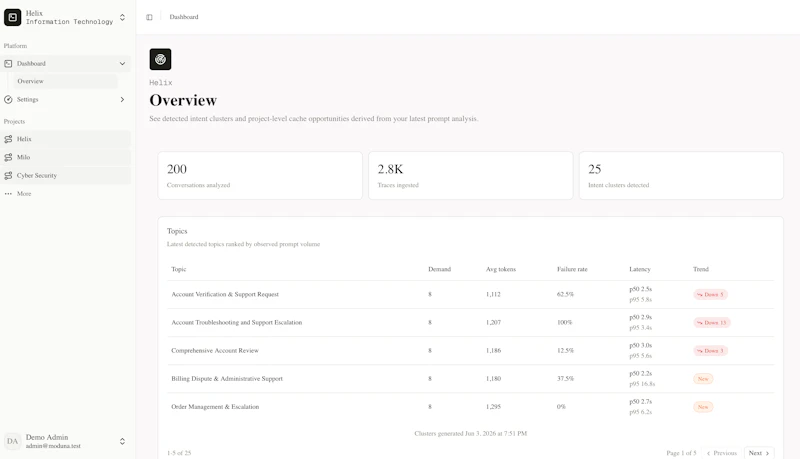Click the 200 Conversations analyzed card
The height and width of the screenshot is (459, 800).
pos(260,175)
